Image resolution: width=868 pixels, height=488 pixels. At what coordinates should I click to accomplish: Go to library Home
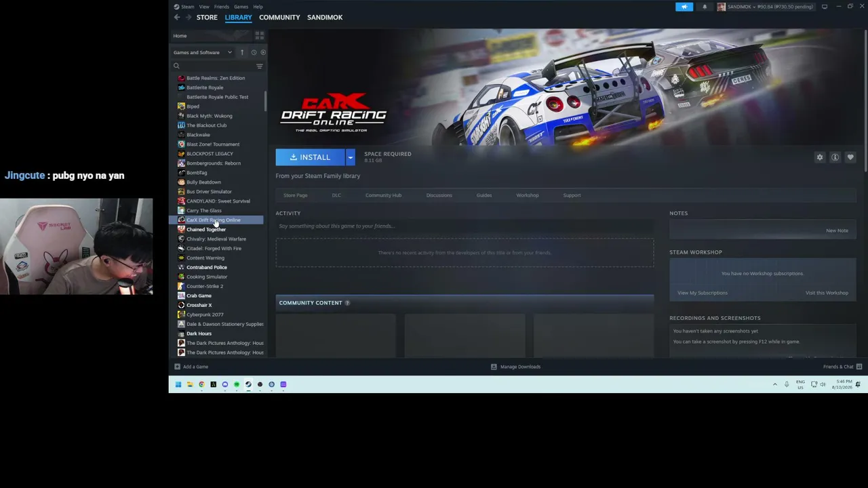point(180,36)
